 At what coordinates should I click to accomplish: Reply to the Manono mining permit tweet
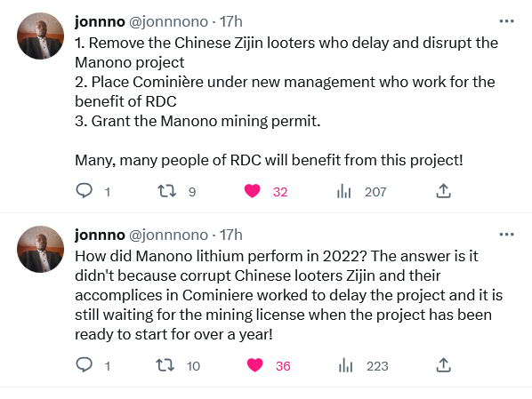(84, 191)
